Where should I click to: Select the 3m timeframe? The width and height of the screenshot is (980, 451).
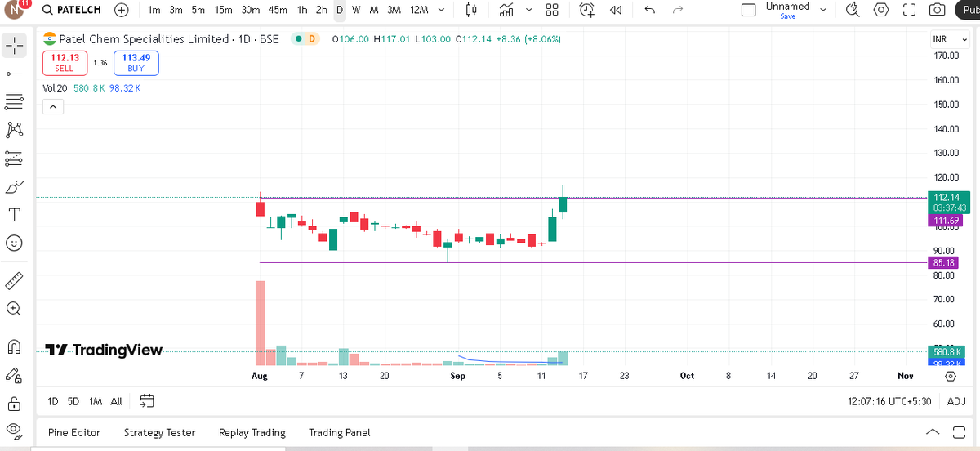[176, 10]
